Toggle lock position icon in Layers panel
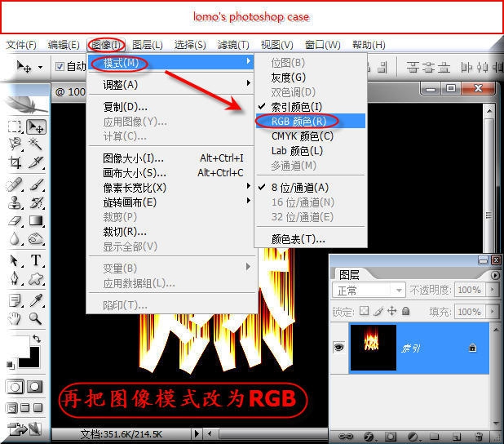504x444 pixels. [x=391, y=311]
